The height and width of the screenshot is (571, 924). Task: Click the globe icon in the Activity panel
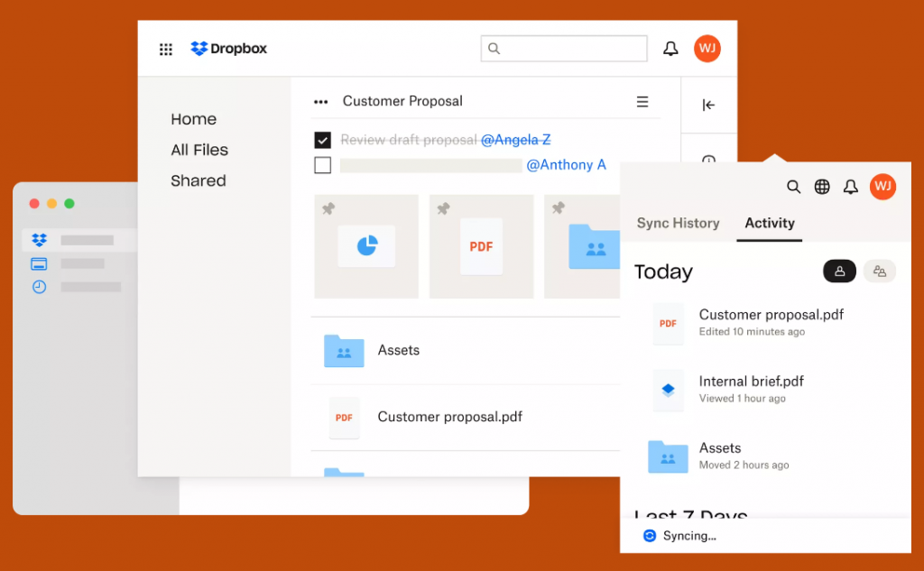(x=821, y=187)
